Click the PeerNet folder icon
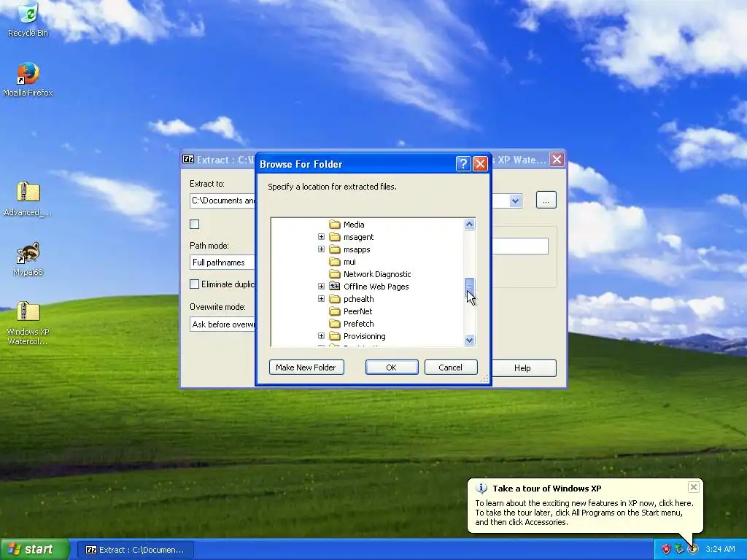 coord(335,311)
